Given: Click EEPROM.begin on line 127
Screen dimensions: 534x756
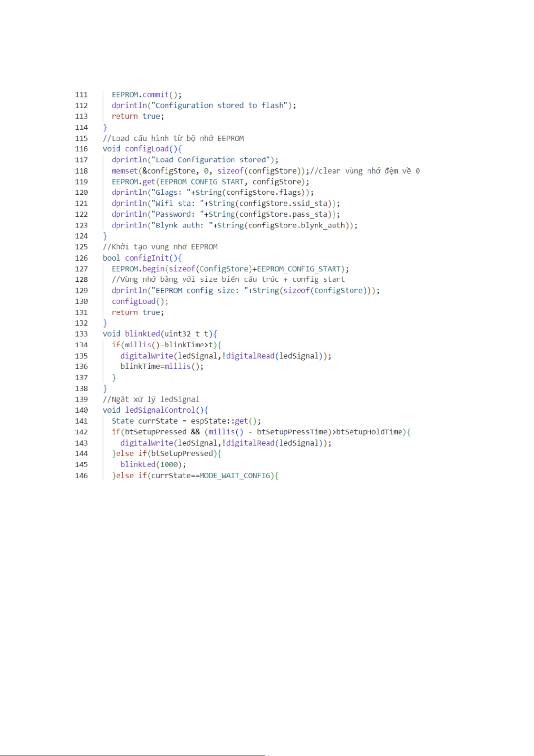Looking at the screenshot, I should pos(138,269).
